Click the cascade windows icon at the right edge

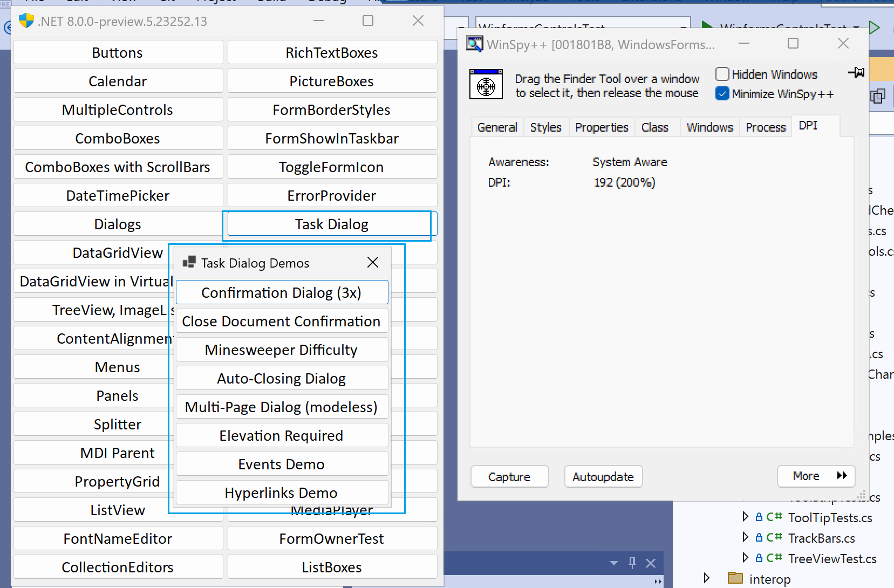click(x=878, y=97)
